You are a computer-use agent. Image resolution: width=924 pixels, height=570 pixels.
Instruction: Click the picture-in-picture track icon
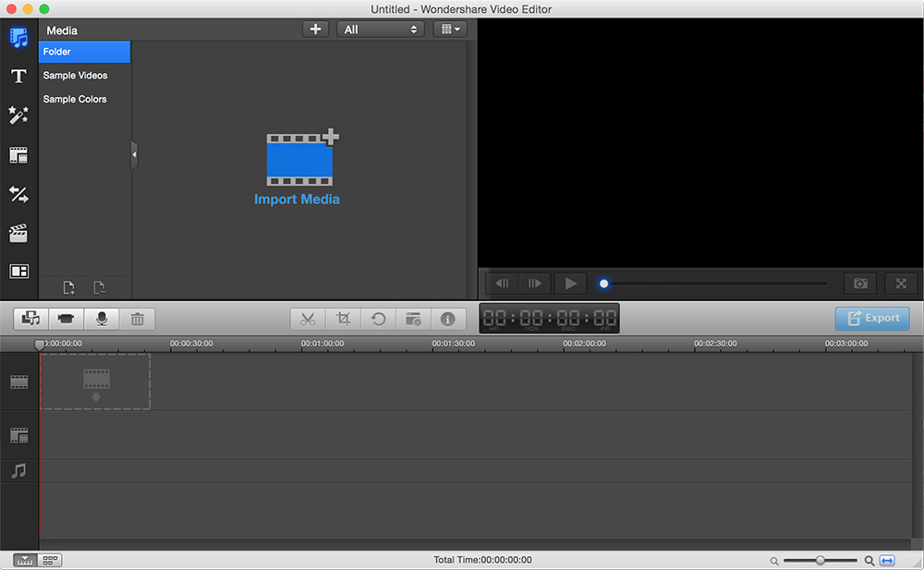pos(18,436)
